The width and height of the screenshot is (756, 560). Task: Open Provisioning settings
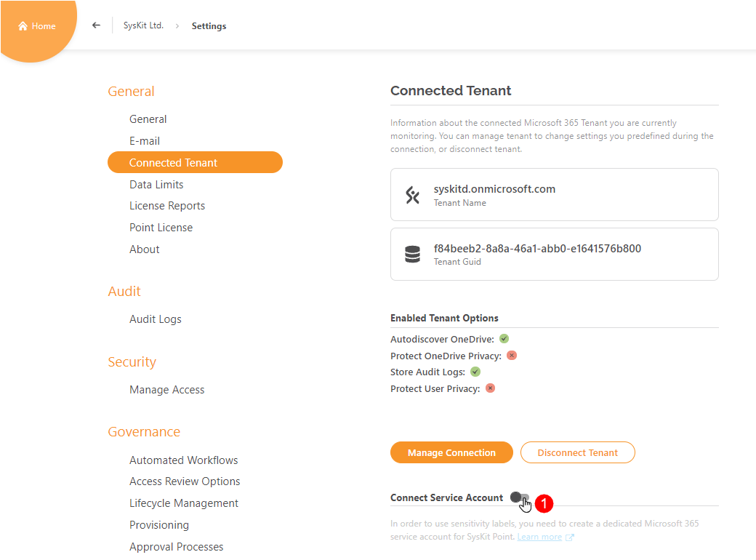click(159, 525)
